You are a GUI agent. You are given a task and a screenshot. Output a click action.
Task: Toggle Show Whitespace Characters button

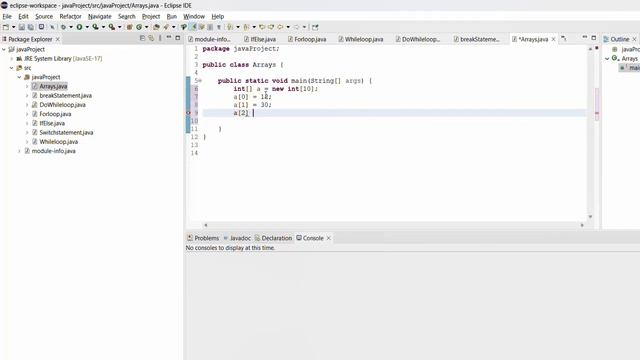(x=219, y=27)
